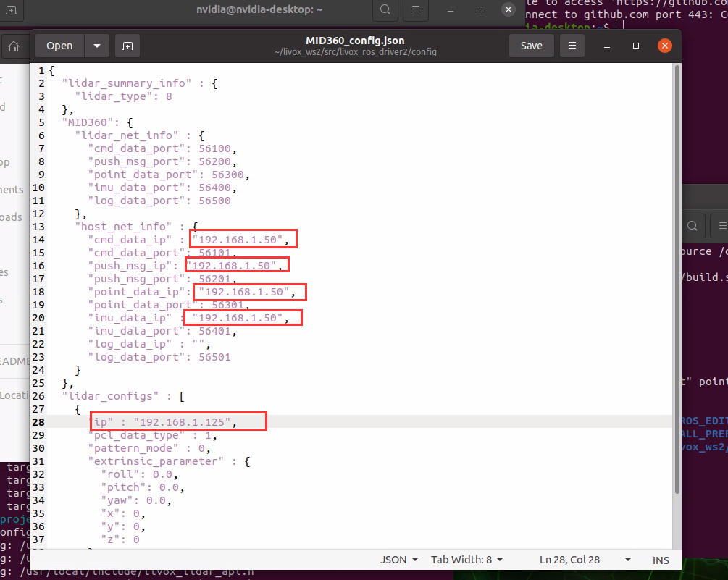Viewport: 728px width, 580px height.
Task: Click the "host_net_info" key
Action: click(123, 227)
